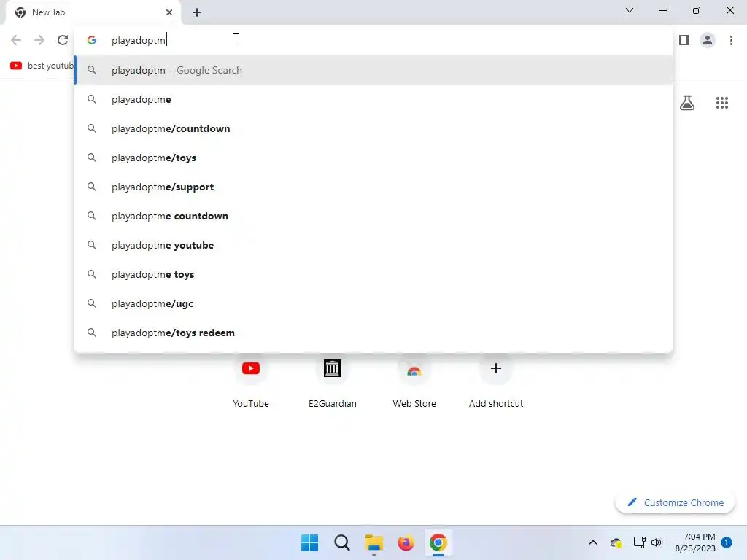Select 'playadoptme countdown' suggestion

pos(373,216)
